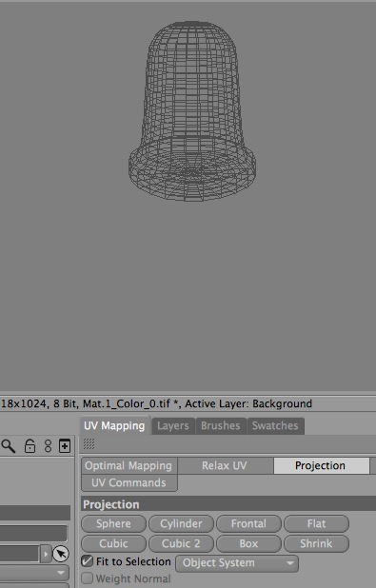Switch to the UV Mapping tab

(114, 426)
